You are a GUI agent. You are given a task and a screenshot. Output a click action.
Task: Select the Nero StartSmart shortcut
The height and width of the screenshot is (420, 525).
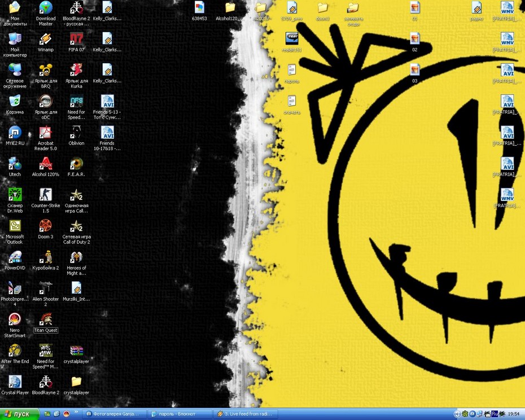[x=15, y=325]
